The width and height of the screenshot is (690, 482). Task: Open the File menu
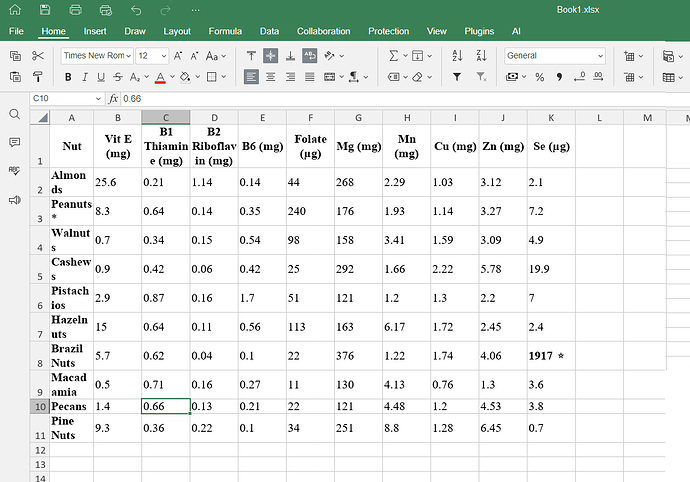tap(16, 31)
